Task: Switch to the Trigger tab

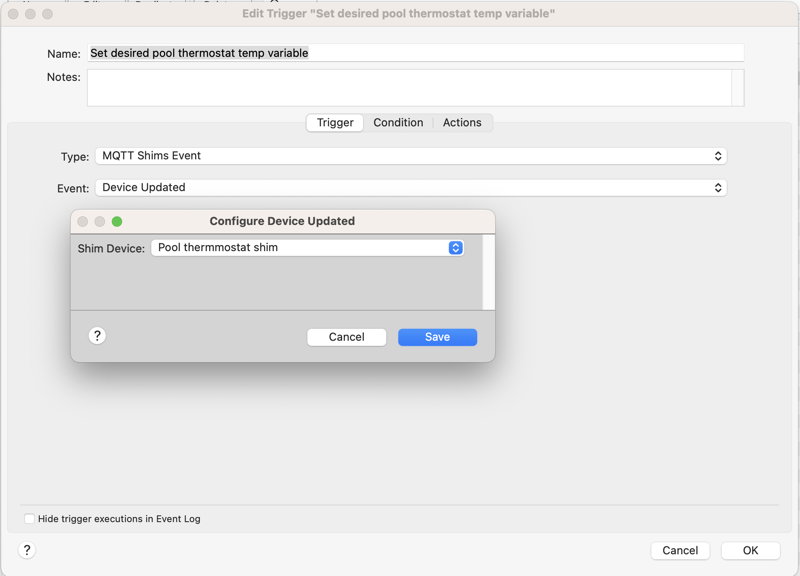Action: [335, 123]
